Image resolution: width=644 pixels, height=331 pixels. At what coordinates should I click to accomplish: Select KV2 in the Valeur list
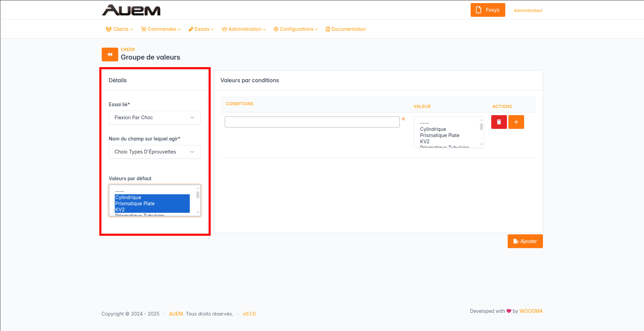(x=425, y=142)
